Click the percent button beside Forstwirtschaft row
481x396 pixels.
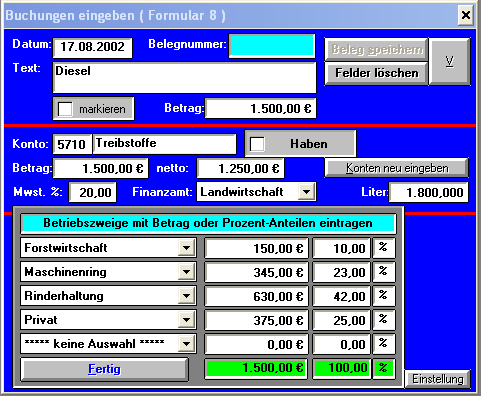[x=384, y=248]
